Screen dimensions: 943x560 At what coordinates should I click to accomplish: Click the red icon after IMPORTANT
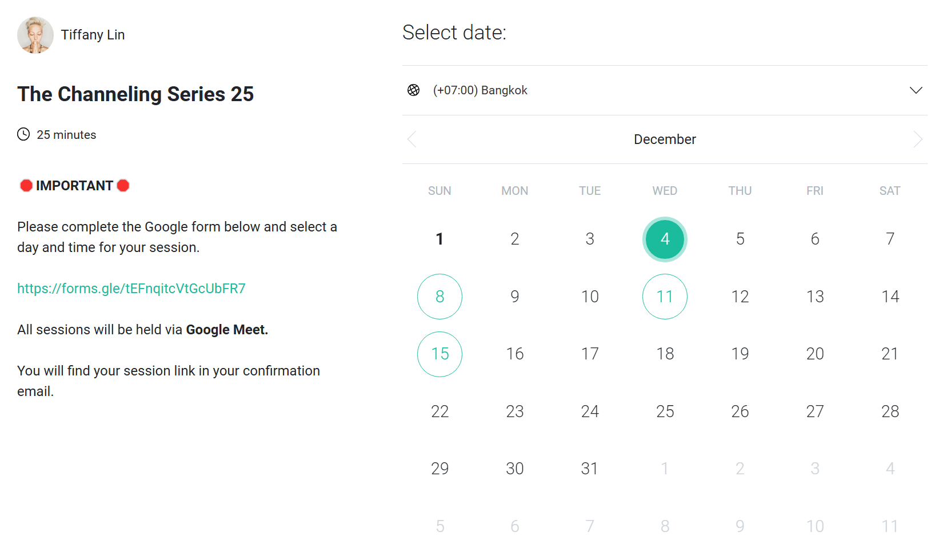click(x=123, y=186)
